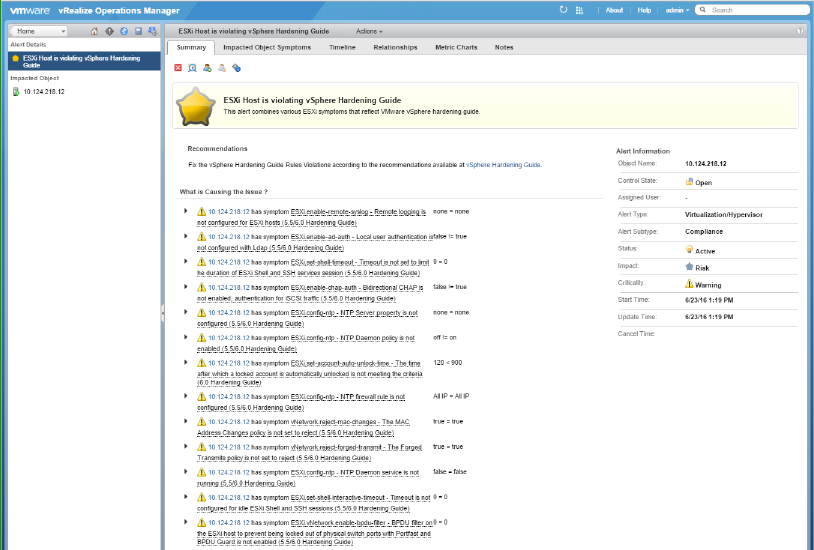The height and width of the screenshot is (550, 814).
Task: Click the tag icon in alert toolbar
Action: tap(236, 68)
